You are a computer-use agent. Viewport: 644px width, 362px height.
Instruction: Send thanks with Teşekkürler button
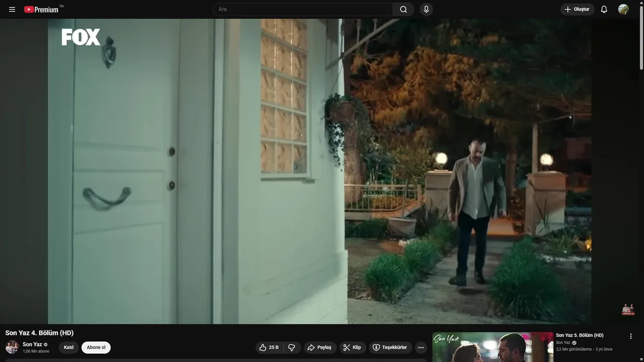(390, 347)
